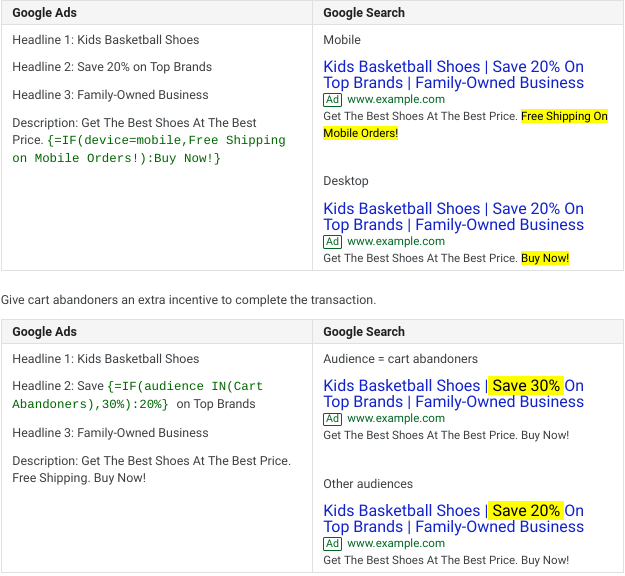Click the Ad badge in the Desktop ad preview
This screenshot has width=625, height=576.
(x=332, y=242)
